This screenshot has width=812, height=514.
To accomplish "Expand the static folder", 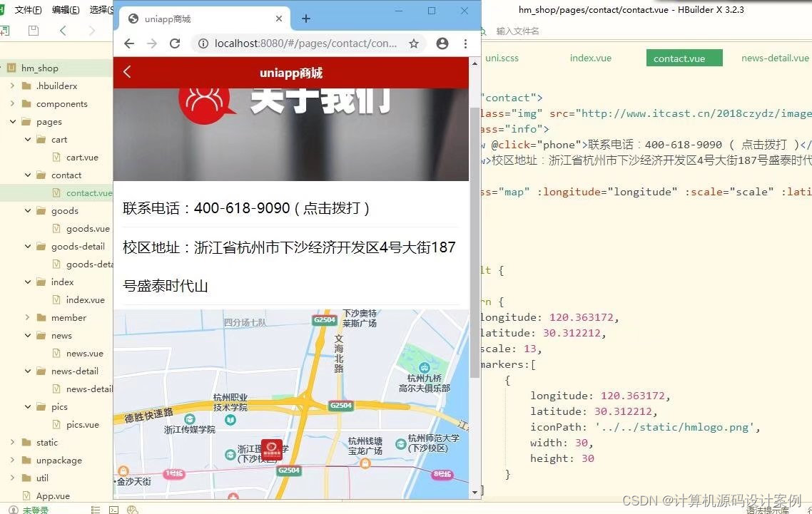I will click(x=12, y=442).
